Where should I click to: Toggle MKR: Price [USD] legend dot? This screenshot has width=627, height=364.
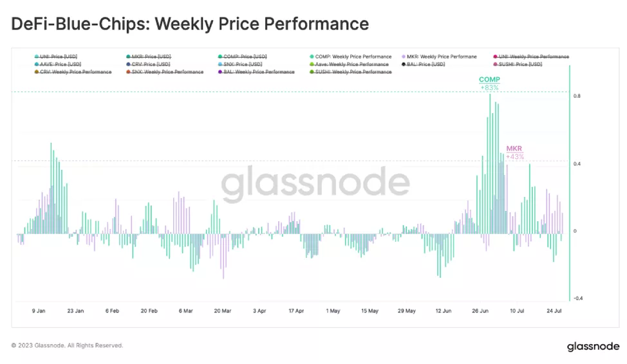point(128,57)
